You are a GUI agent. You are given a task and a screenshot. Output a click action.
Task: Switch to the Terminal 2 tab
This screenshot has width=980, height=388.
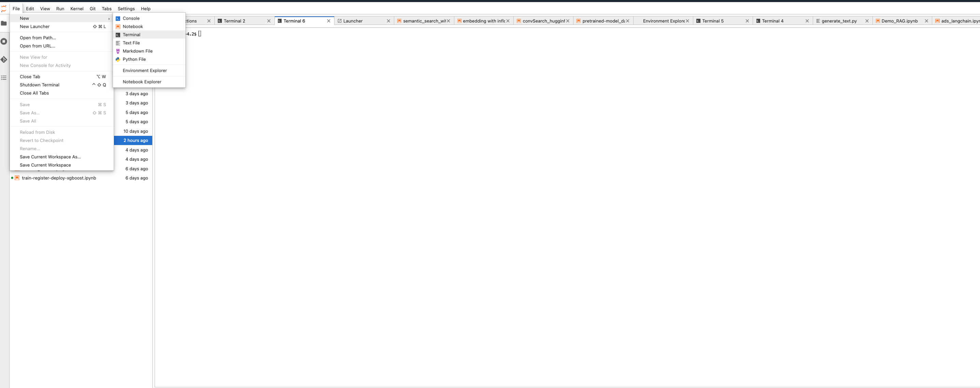coord(235,21)
